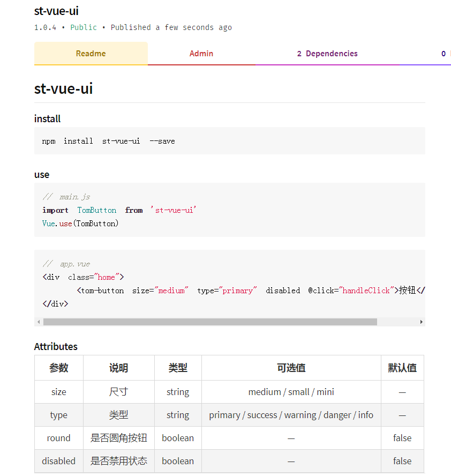Screen dimensions: 451x476
Task: Click the TomButton identifier in import line
Action: tap(97, 210)
